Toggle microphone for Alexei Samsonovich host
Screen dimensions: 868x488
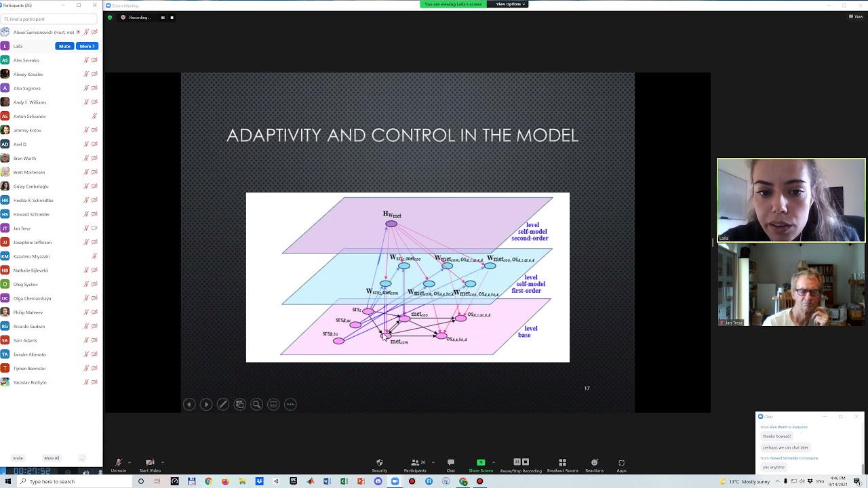tap(86, 32)
